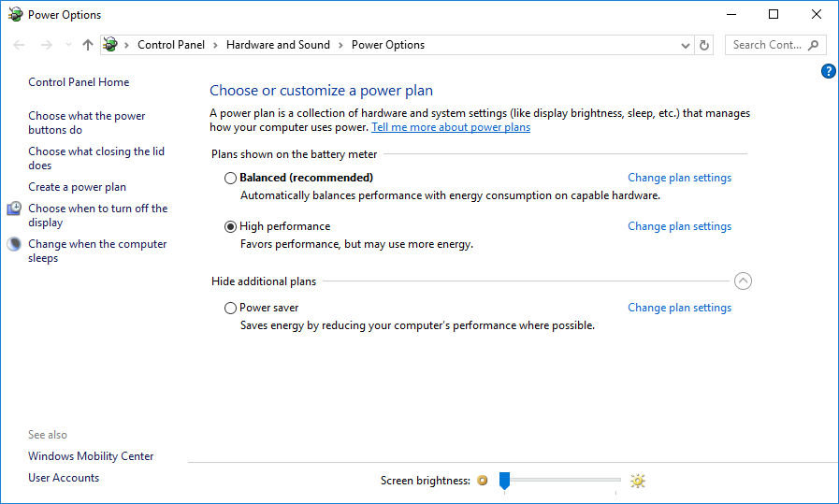The image size is (839, 504).
Task: Click the Up arrow navigation icon
Action: [88, 45]
